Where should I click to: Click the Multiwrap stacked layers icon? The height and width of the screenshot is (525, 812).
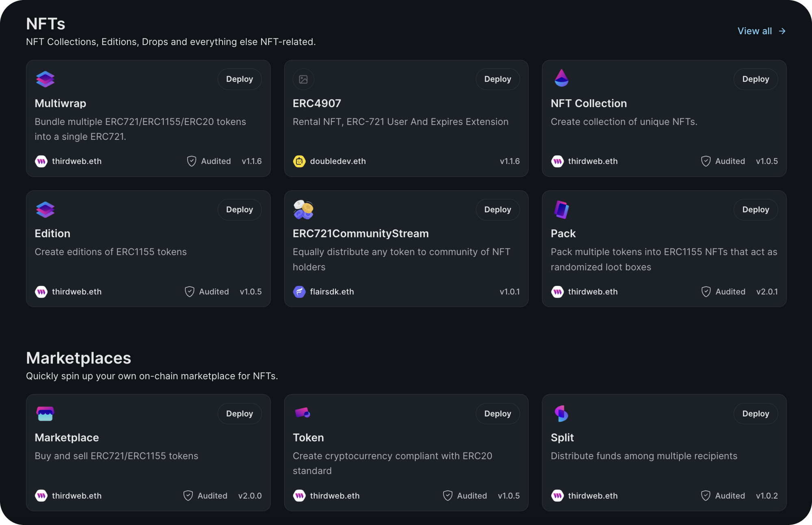(x=45, y=79)
